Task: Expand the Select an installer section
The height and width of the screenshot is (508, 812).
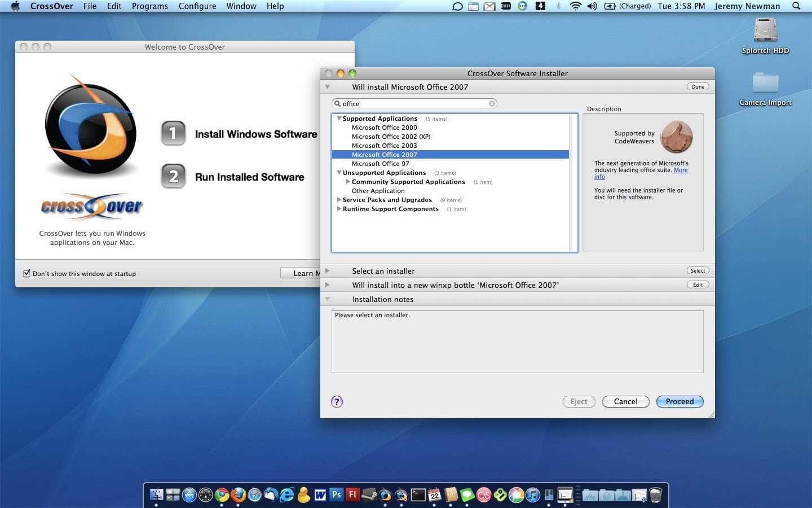Action: [327, 271]
